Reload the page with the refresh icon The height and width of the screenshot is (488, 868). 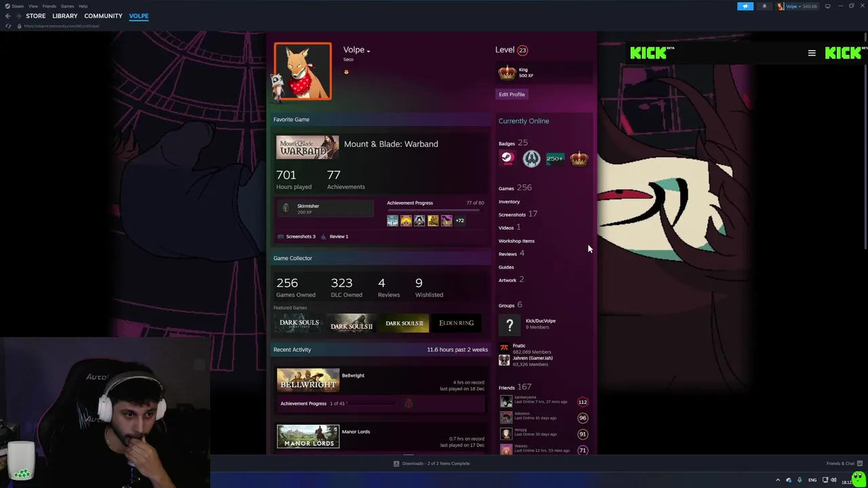[8, 26]
